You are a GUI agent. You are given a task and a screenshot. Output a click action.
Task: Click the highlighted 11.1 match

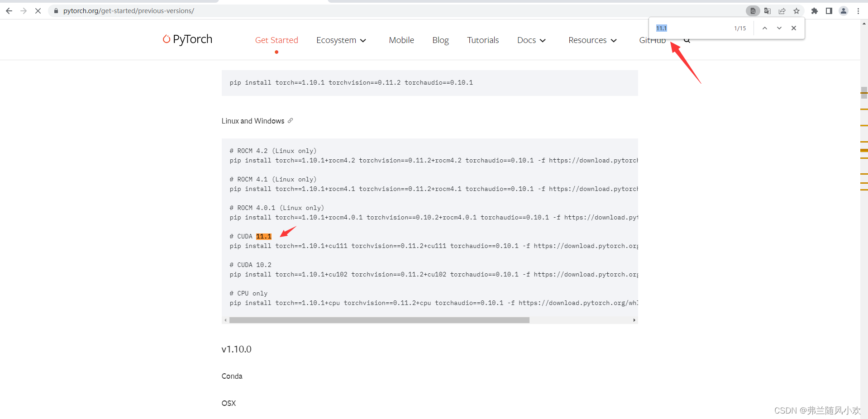point(264,236)
